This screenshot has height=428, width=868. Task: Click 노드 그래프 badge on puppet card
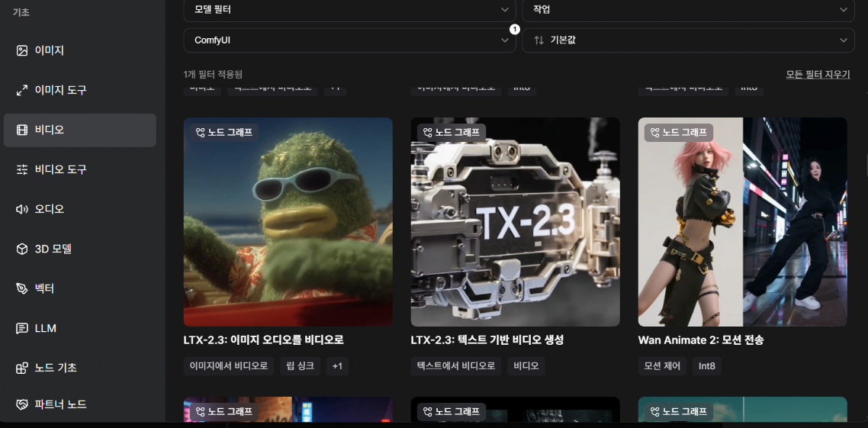pos(224,132)
